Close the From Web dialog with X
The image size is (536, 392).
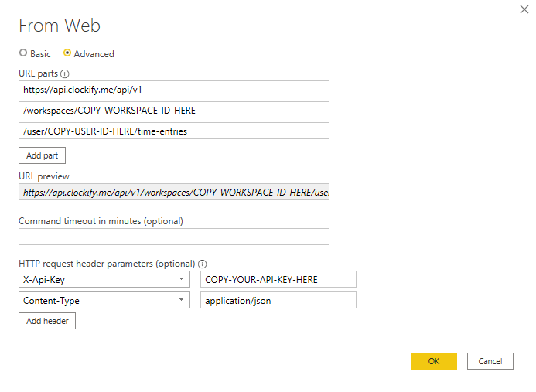tap(524, 9)
